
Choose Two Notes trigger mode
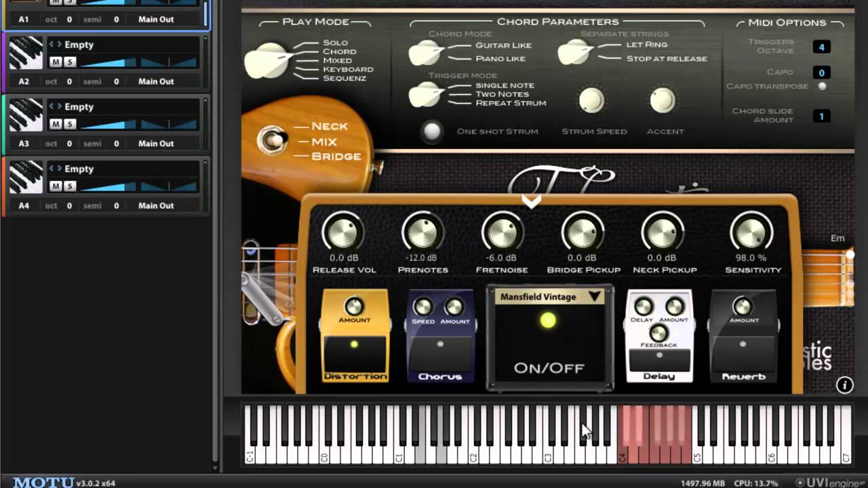(x=502, y=94)
